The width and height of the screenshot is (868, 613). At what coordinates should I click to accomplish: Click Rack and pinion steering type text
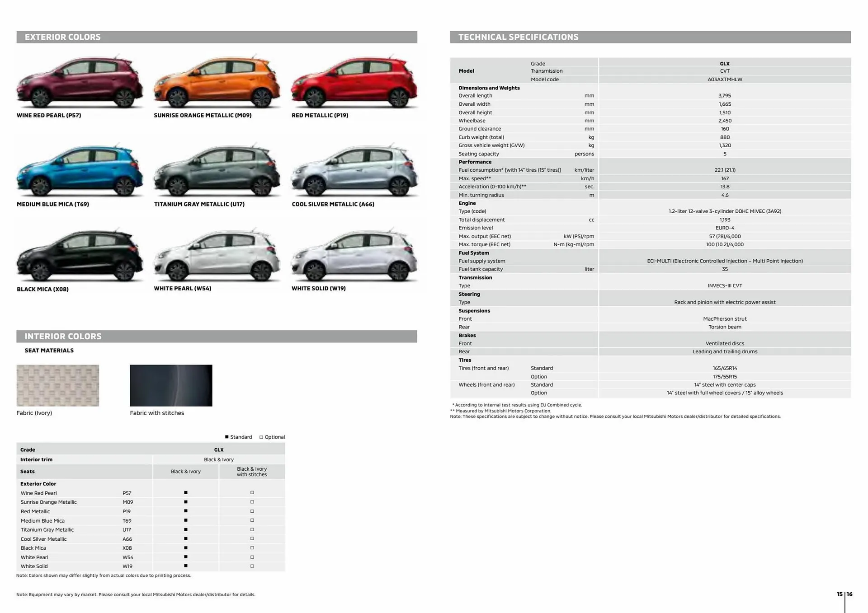(x=725, y=302)
